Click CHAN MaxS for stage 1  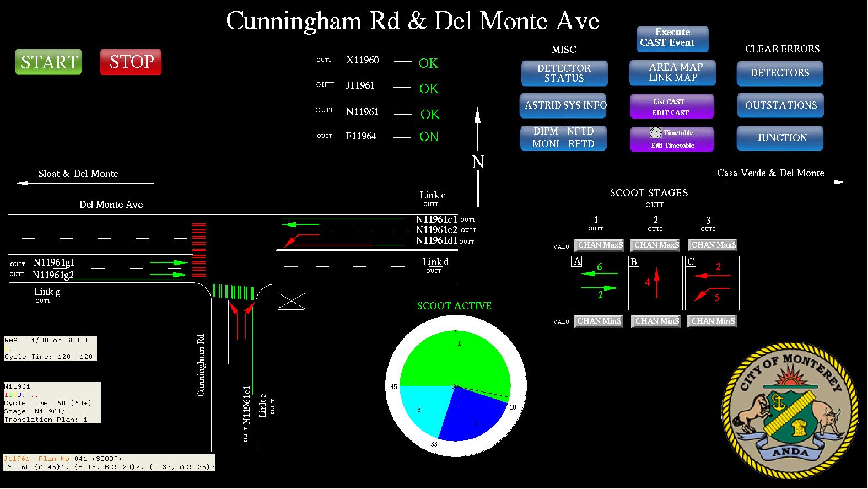pos(600,245)
